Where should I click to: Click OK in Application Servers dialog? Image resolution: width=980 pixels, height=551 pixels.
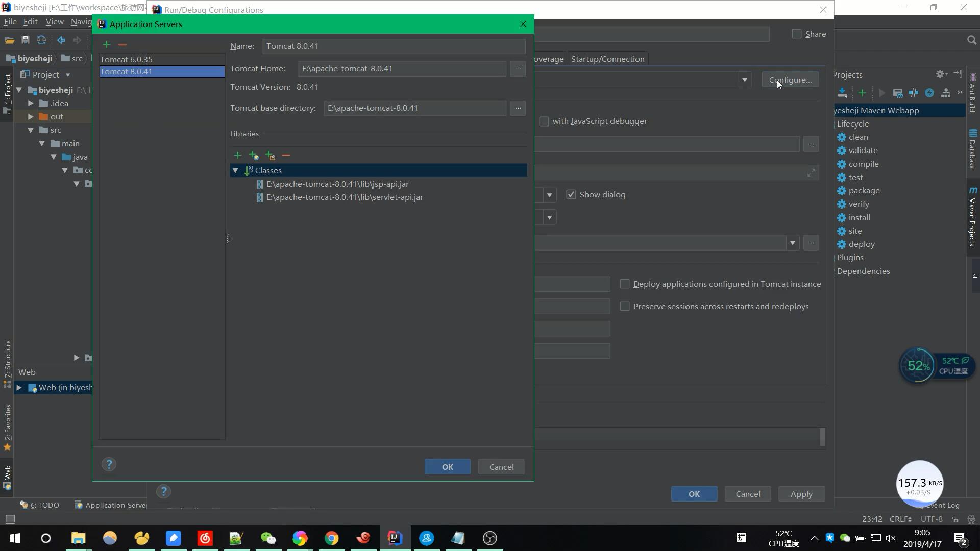[448, 467]
